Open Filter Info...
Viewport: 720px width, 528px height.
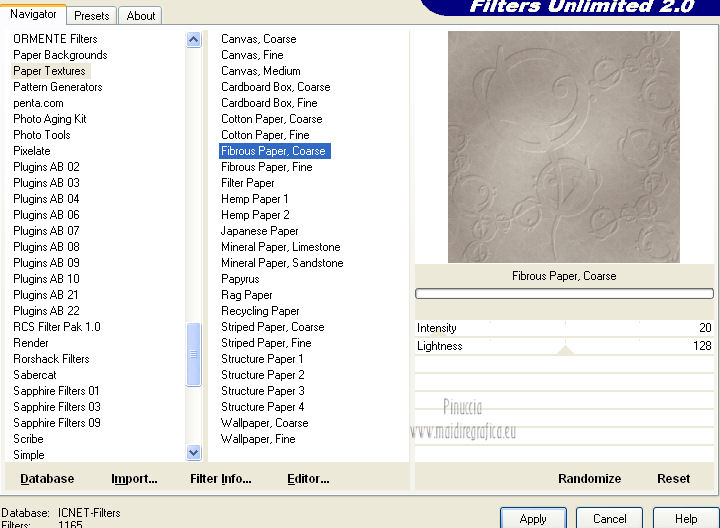[220, 478]
